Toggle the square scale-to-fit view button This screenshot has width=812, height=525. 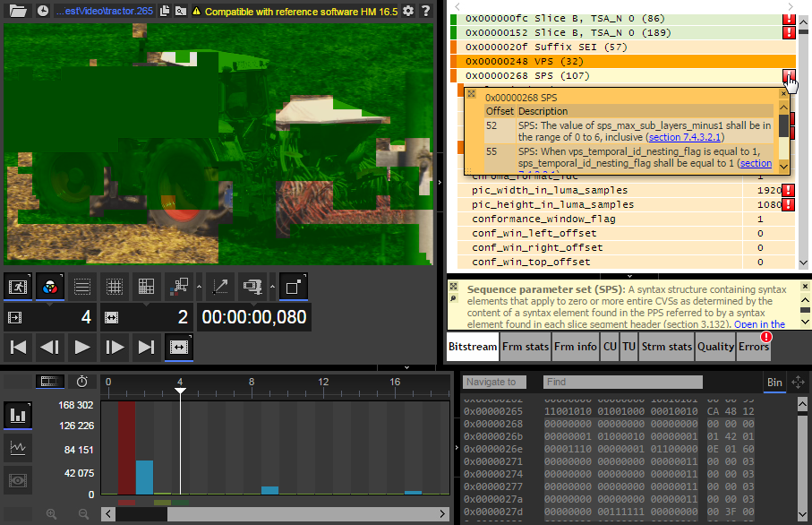pos(293,287)
